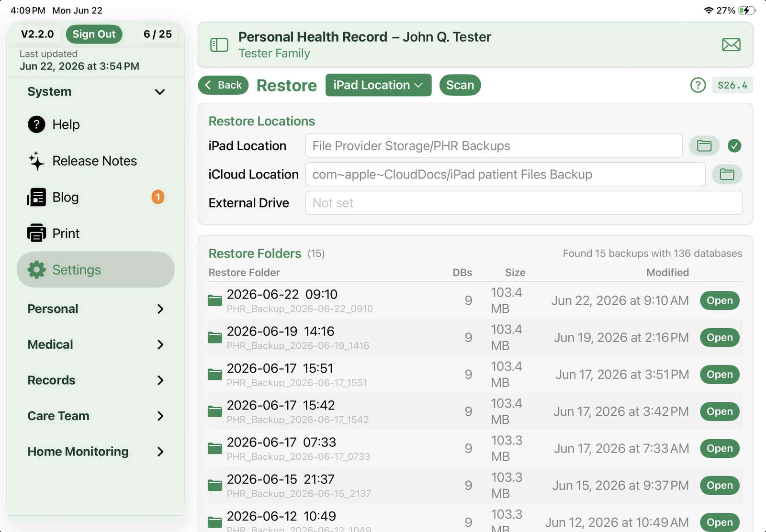The width and height of the screenshot is (766, 532).
Task: Open the iPad Location dropdown
Action: click(378, 85)
